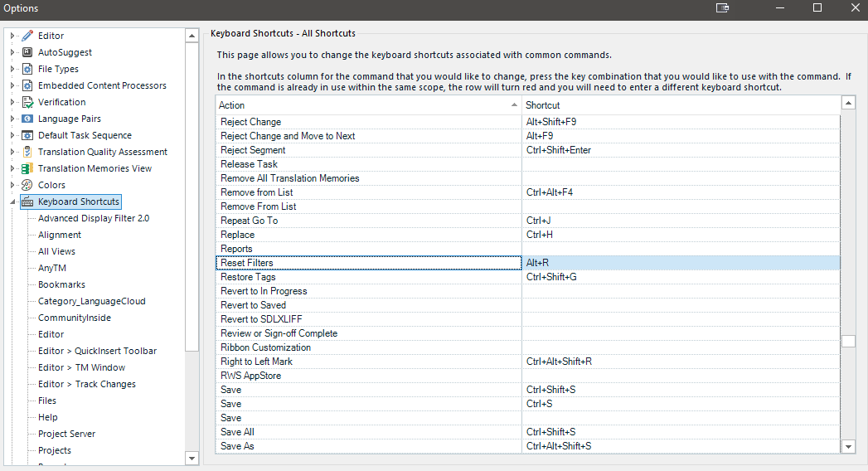
Task: Open the All Views shortcuts category
Action: 56,251
